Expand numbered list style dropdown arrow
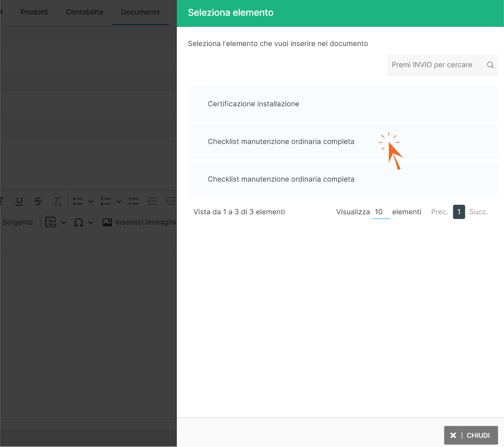This screenshot has height=447, width=504. (119, 201)
